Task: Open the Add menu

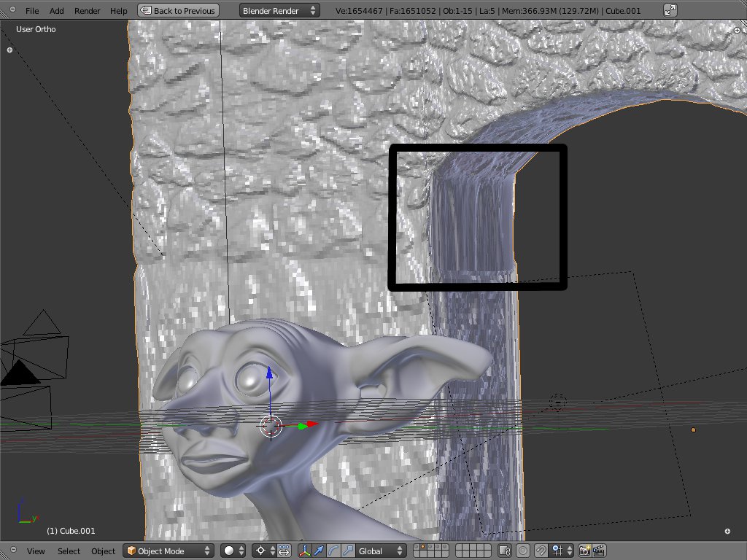Action: click(x=56, y=10)
